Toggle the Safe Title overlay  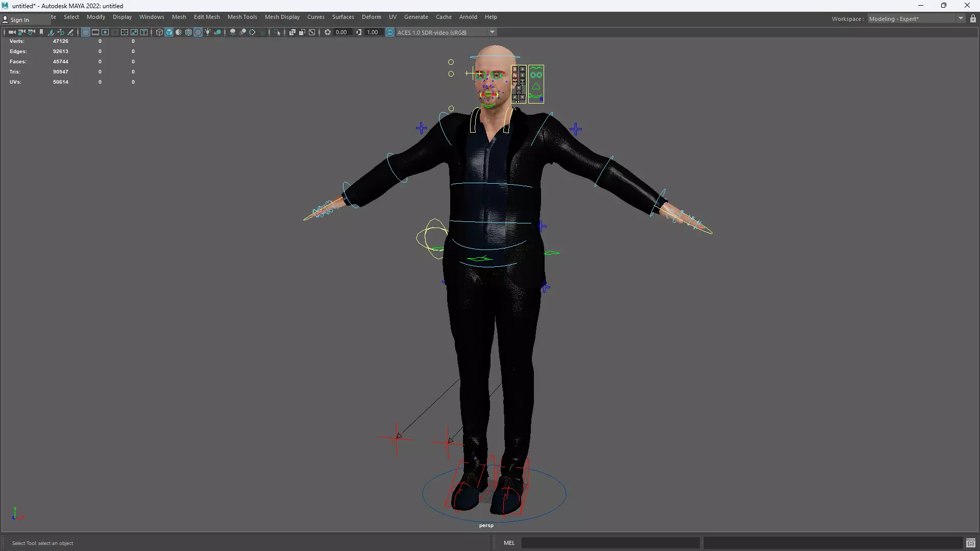click(x=144, y=32)
